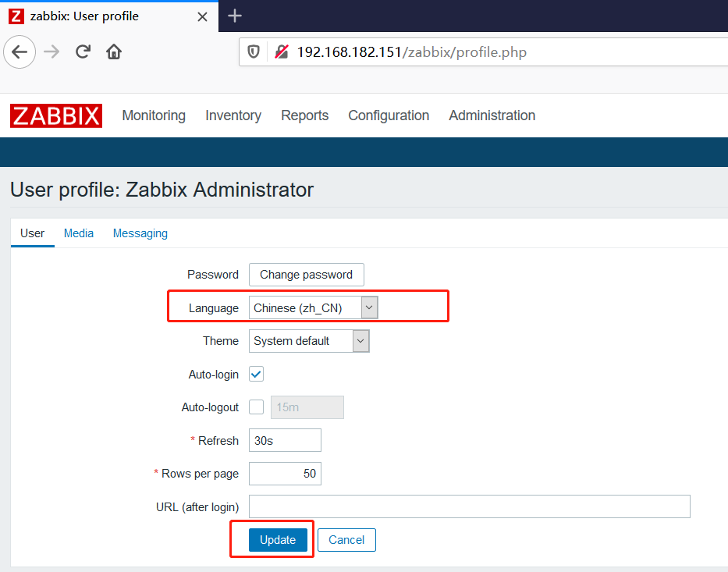Switch to the Messaging tab
Image resolution: width=728 pixels, height=572 pixels.
pyautogui.click(x=140, y=233)
